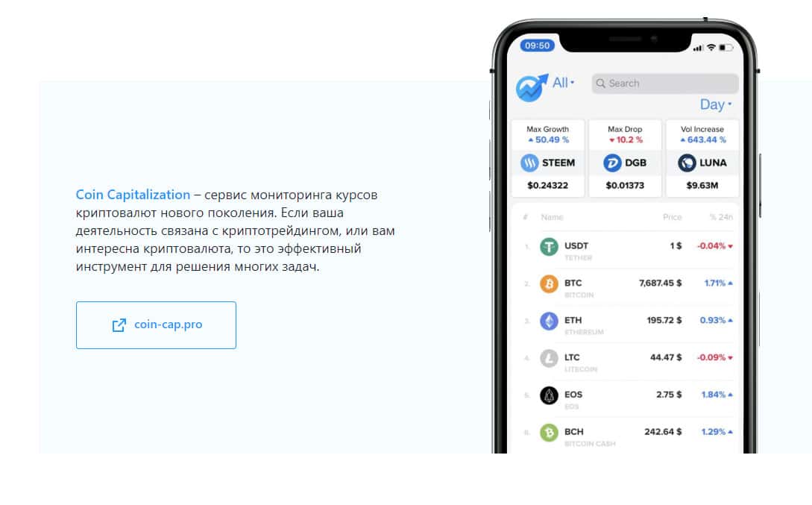Click the LUNA coin icon in Vol Increase
The image size is (812, 505).
click(x=687, y=163)
